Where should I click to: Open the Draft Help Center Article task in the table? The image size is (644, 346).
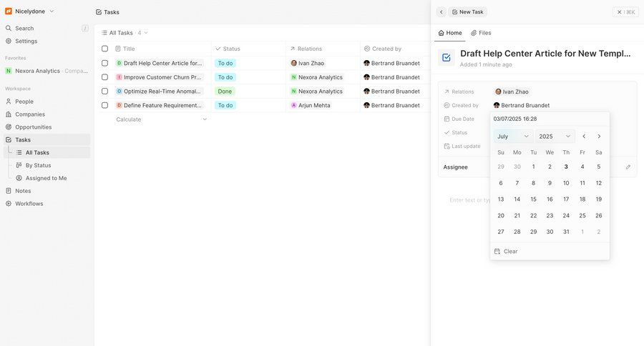point(160,63)
